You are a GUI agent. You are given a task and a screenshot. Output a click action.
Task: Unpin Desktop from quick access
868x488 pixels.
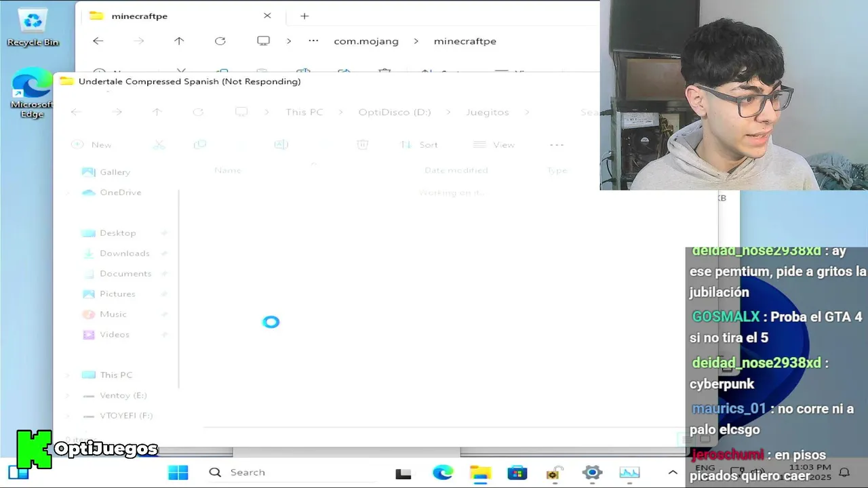[x=164, y=233]
